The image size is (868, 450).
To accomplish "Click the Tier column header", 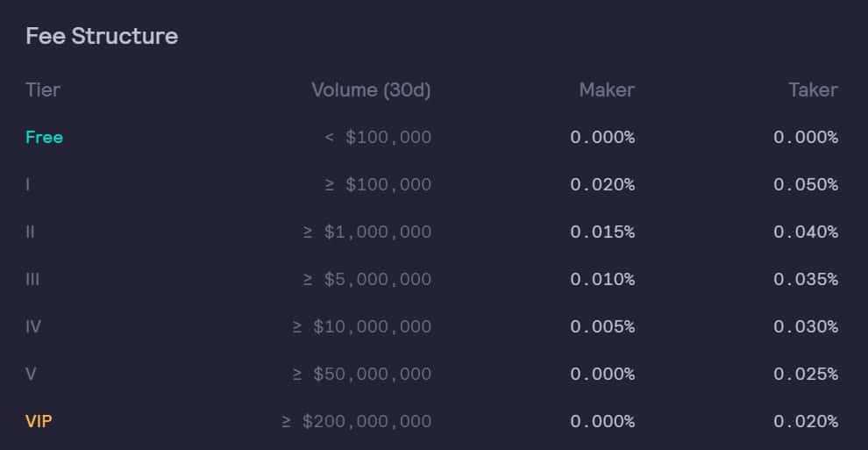I will 43,89.
